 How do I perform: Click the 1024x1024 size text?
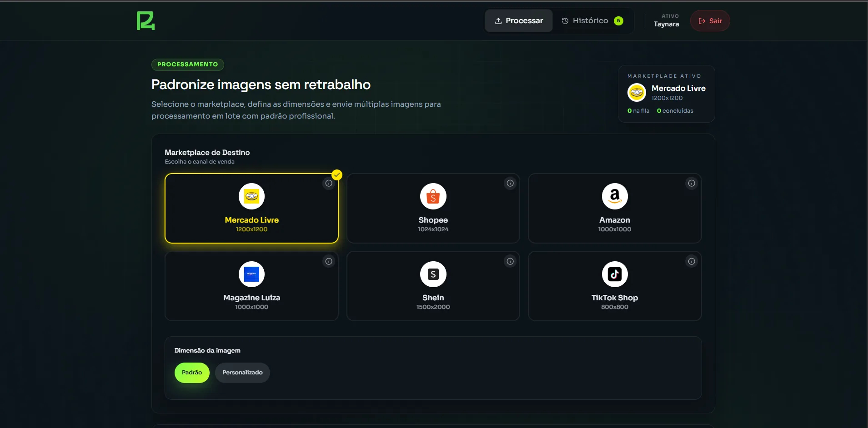tap(433, 229)
